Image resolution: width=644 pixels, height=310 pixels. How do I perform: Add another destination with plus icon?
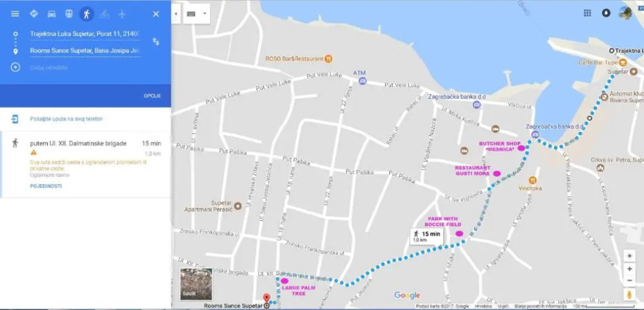(x=15, y=67)
